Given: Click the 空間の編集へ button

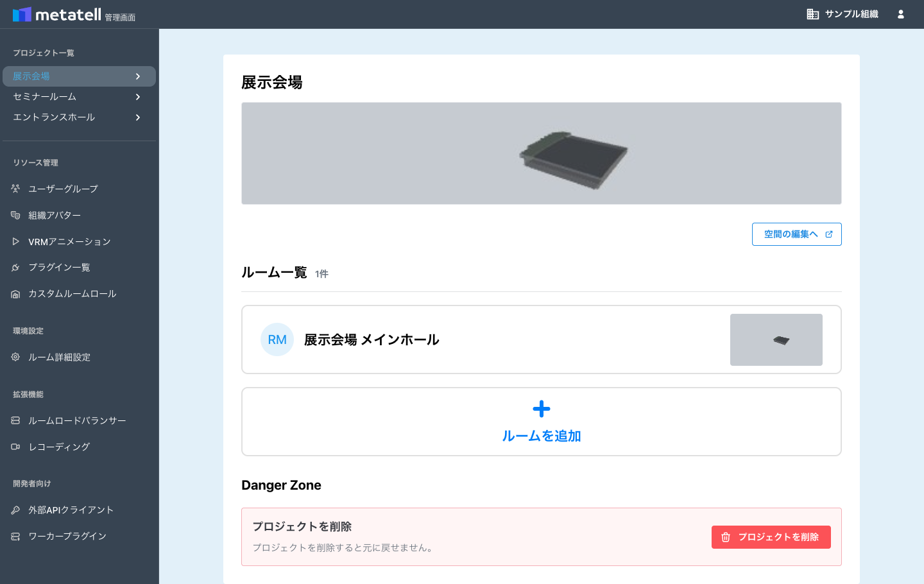Looking at the screenshot, I should point(797,234).
